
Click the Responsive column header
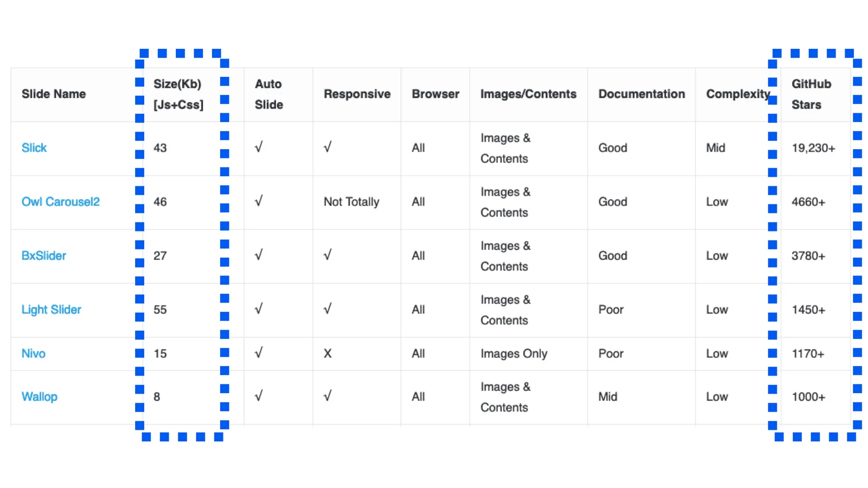357,94
